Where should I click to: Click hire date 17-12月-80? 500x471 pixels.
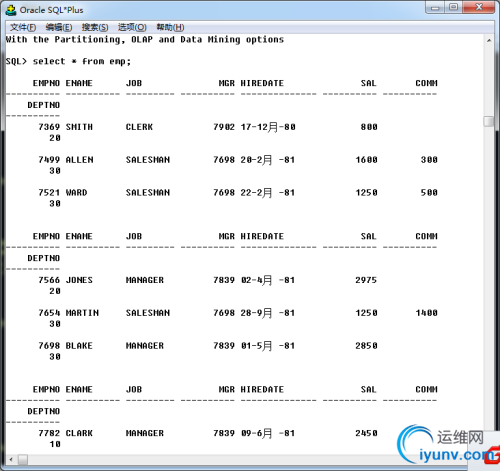tap(268, 127)
